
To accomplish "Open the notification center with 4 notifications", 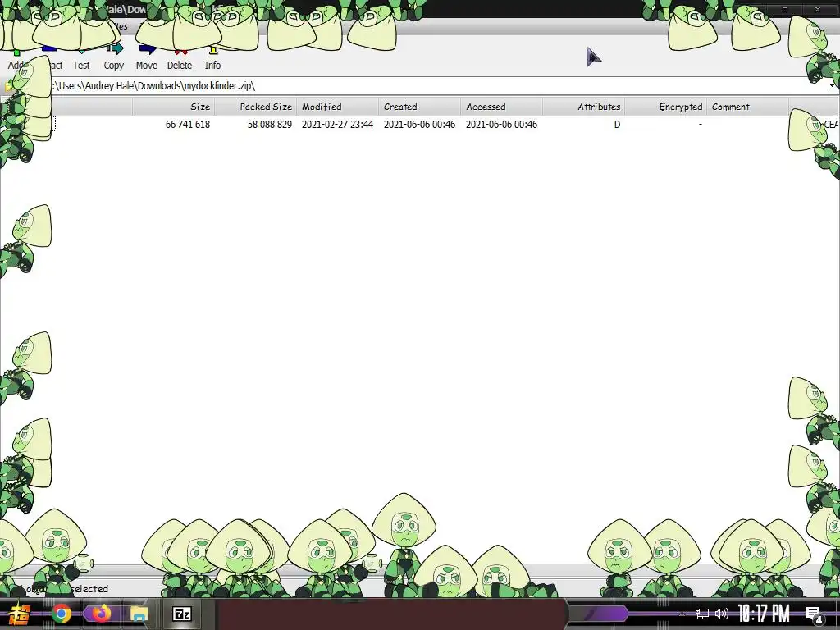I will click(x=814, y=614).
